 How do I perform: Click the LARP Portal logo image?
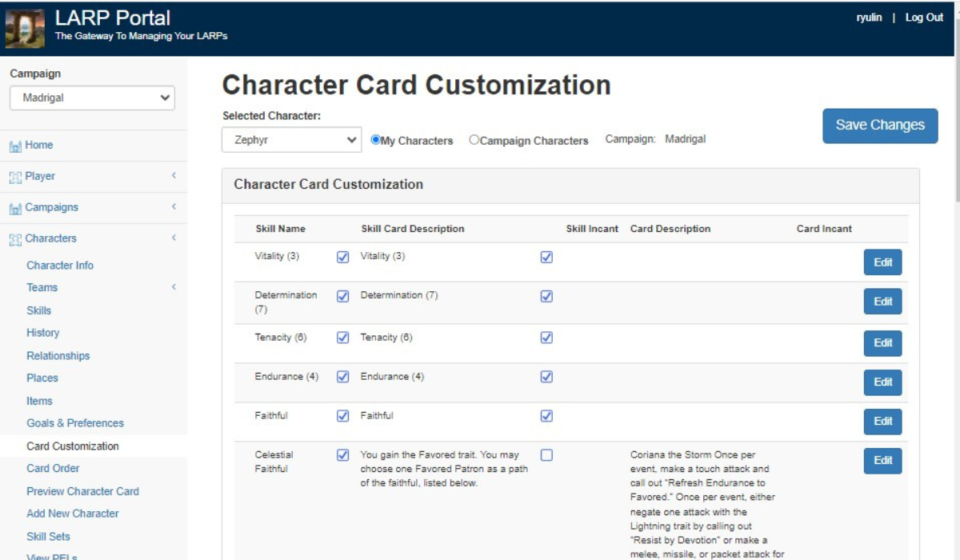point(25,28)
